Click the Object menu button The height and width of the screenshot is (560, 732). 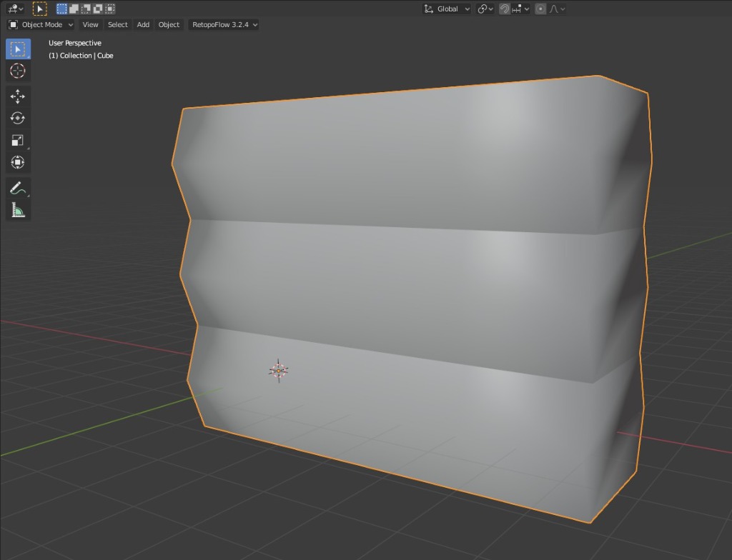tap(169, 24)
